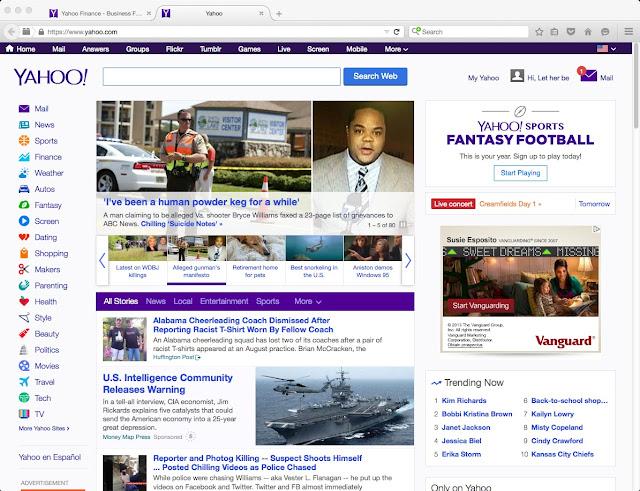Screen dimensions: 640x491
Task: Click the Yahoo search input field
Action: coord(222,76)
